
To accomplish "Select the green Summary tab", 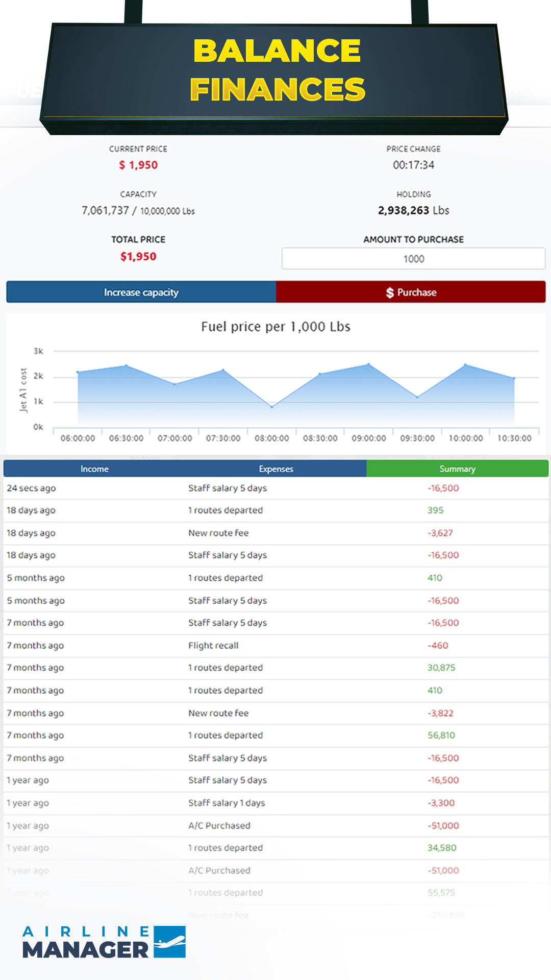I will pyautogui.click(x=457, y=469).
